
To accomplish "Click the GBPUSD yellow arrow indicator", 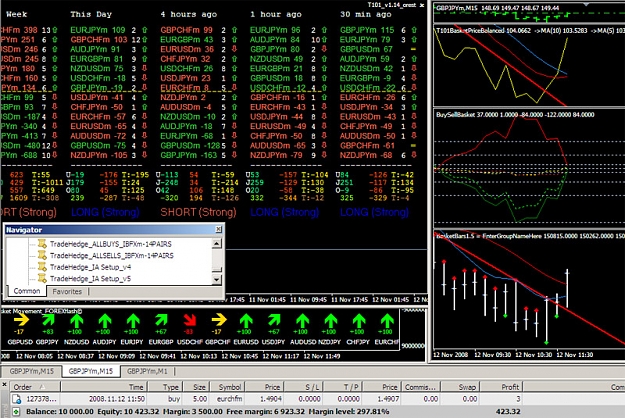I will (x=20, y=320).
